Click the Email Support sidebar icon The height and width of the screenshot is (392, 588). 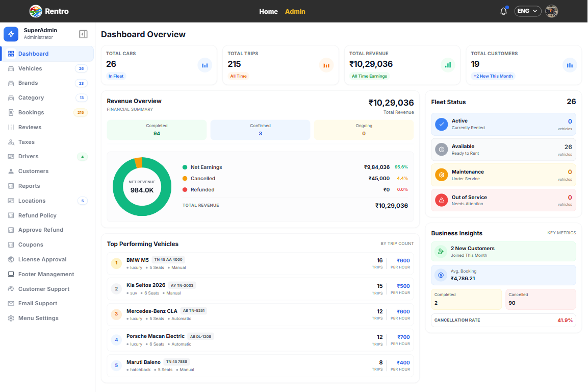coord(11,303)
